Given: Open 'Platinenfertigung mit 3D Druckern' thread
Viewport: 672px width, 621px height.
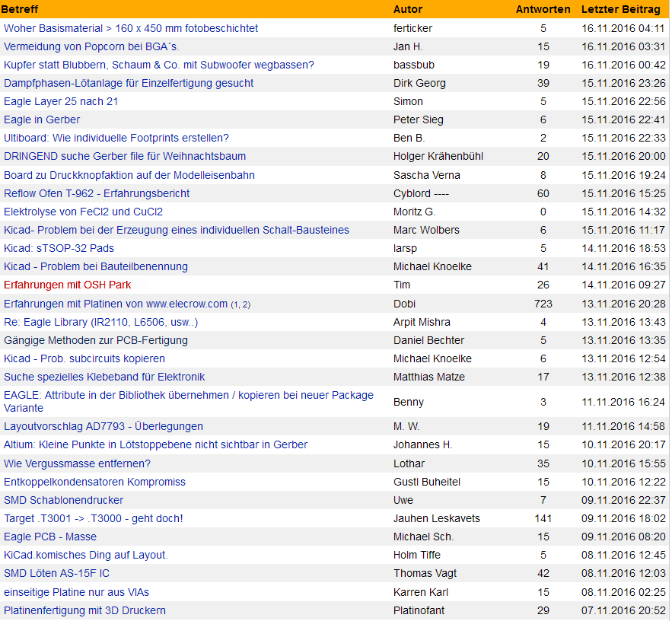Looking at the screenshot, I should click(x=84, y=610).
